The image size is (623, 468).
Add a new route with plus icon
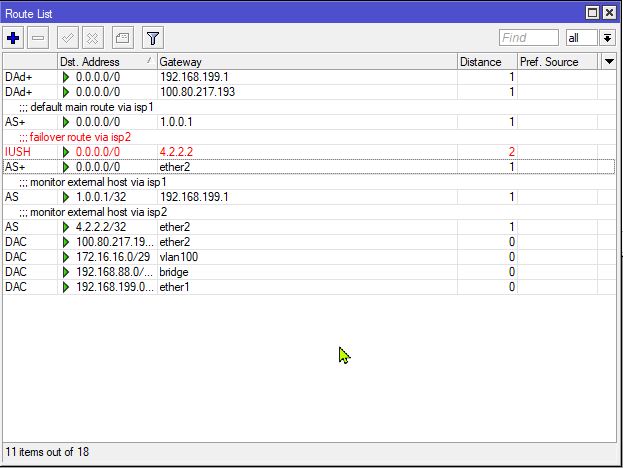click(x=13, y=38)
